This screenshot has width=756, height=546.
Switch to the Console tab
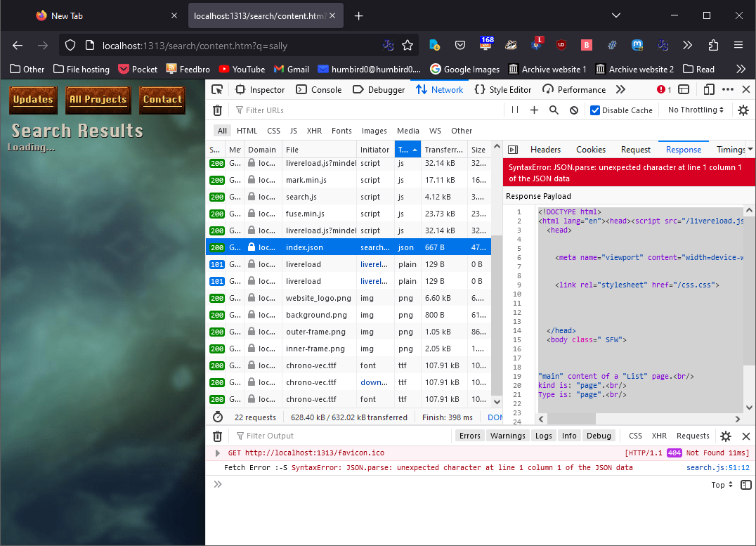[x=318, y=89]
